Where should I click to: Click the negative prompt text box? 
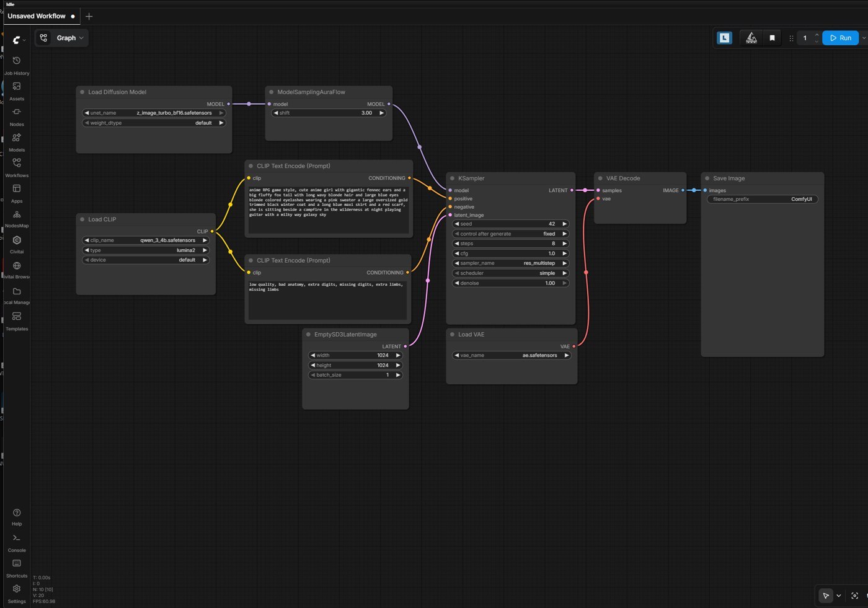328,301
